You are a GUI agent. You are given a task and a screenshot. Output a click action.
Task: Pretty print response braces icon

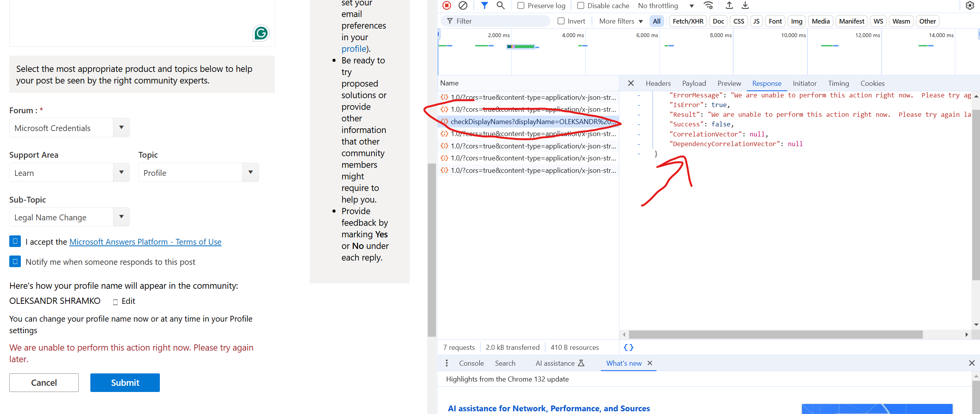coord(629,348)
